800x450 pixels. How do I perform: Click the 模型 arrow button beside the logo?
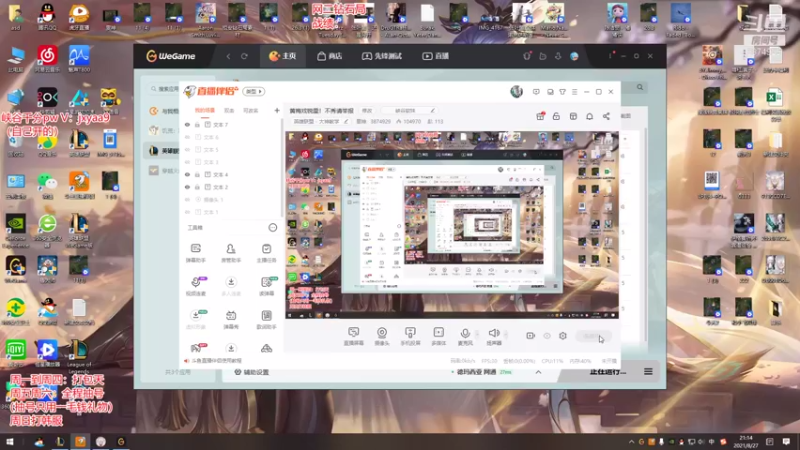[x=254, y=92]
